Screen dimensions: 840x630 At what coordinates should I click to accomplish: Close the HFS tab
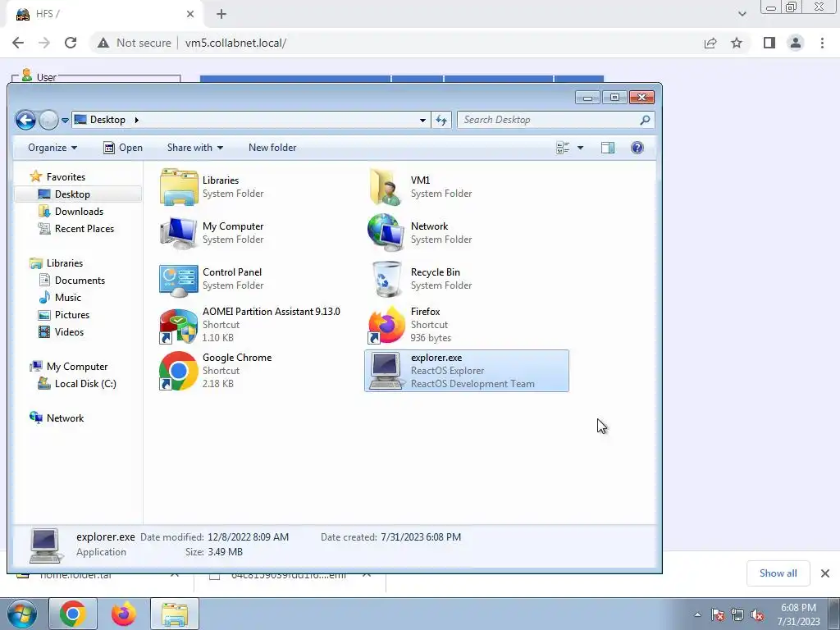pyautogui.click(x=190, y=14)
